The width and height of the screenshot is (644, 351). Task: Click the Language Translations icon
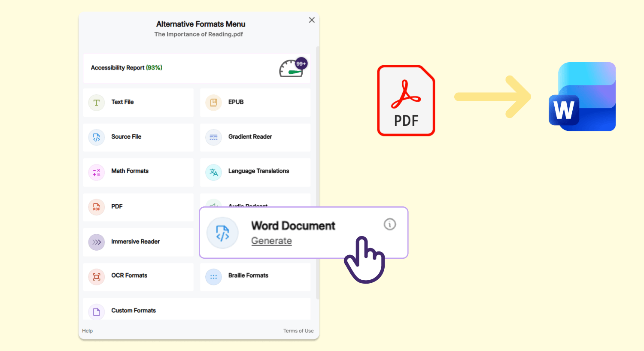coord(214,172)
